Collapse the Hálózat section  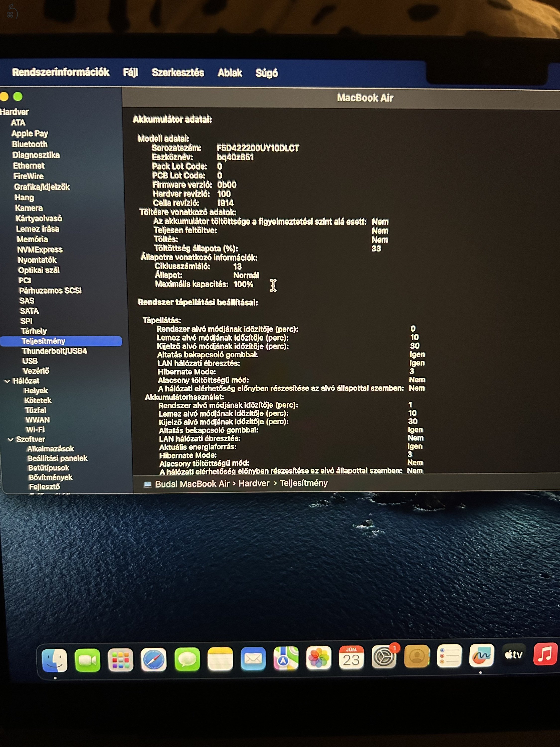7,381
